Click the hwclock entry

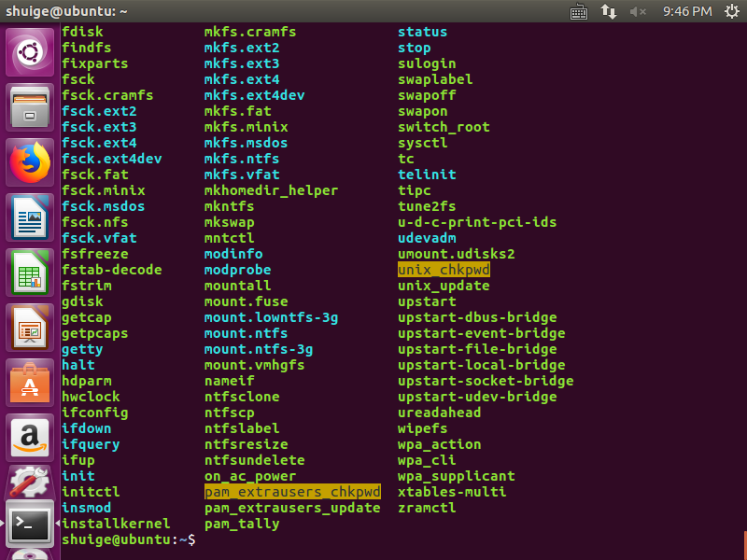coord(91,397)
